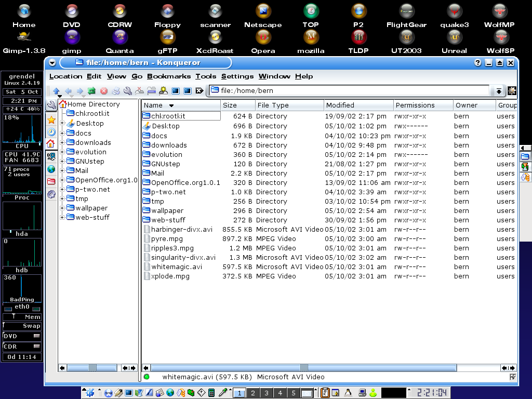532x399 pixels.
Task: Open the location bar history dropdown
Action: tap(499, 91)
